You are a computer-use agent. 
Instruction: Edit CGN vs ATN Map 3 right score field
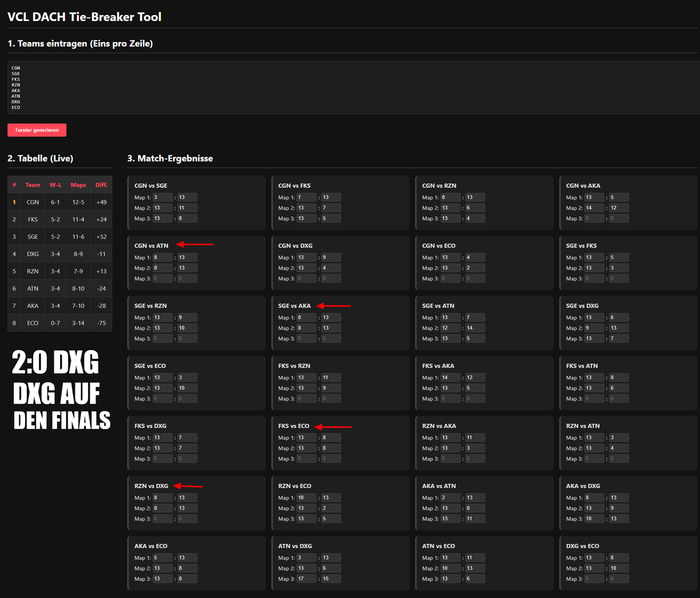(x=187, y=278)
